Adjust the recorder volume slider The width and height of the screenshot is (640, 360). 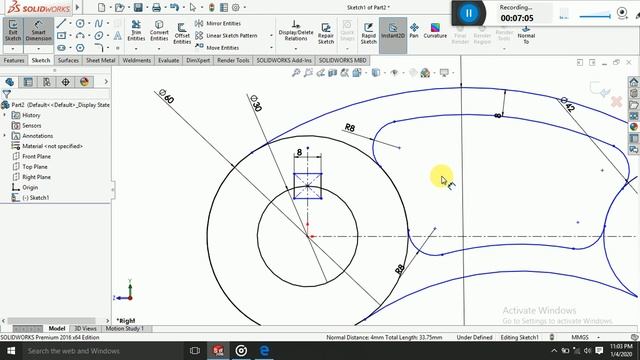[x=595, y=16]
